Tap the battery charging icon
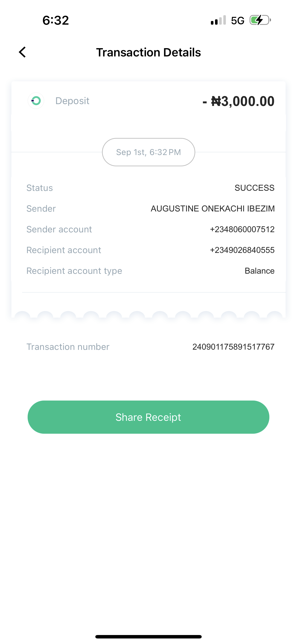This screenshot has width=297, height=644. [260, 20]
